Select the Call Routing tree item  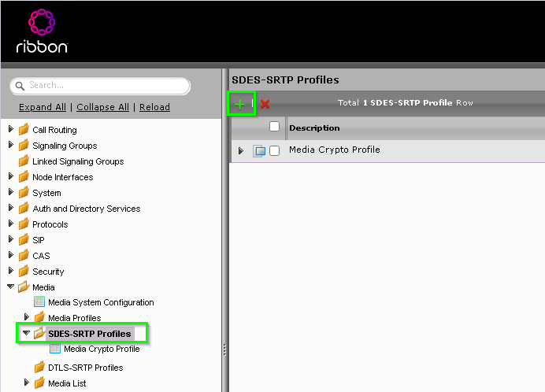54,130
